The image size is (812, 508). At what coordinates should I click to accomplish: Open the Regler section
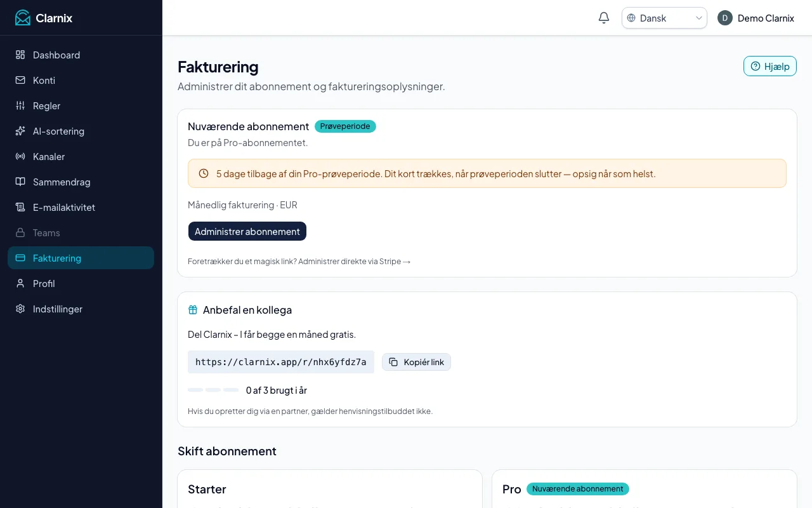click(81, 105)
